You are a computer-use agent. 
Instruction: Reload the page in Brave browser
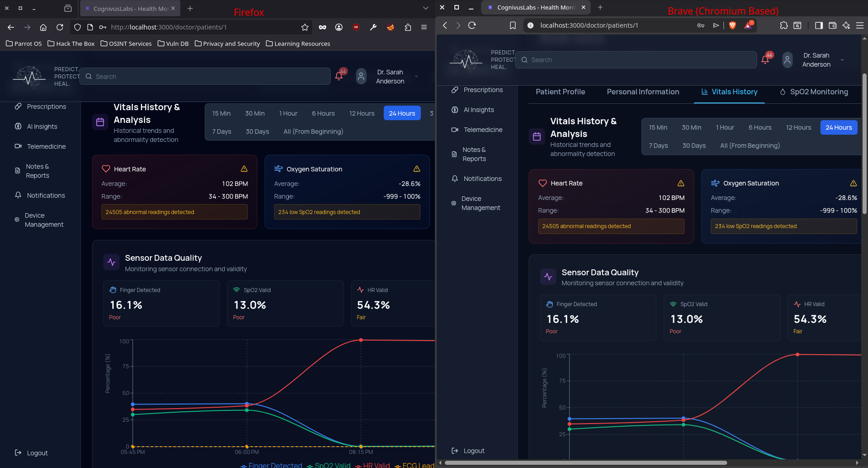coord(472,25)
